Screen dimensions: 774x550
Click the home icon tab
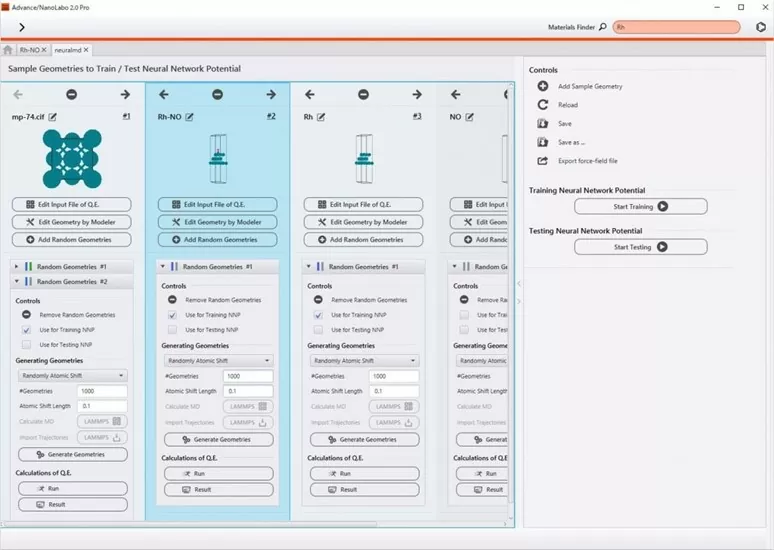[x=8, y=49]
